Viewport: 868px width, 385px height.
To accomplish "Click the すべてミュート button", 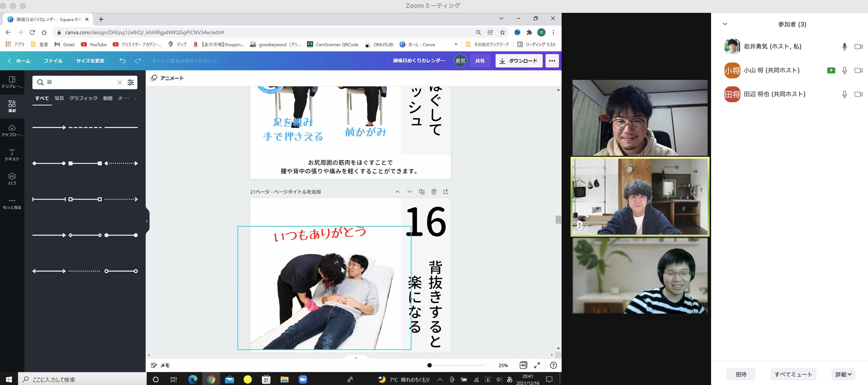I will [x=793, y=374].
